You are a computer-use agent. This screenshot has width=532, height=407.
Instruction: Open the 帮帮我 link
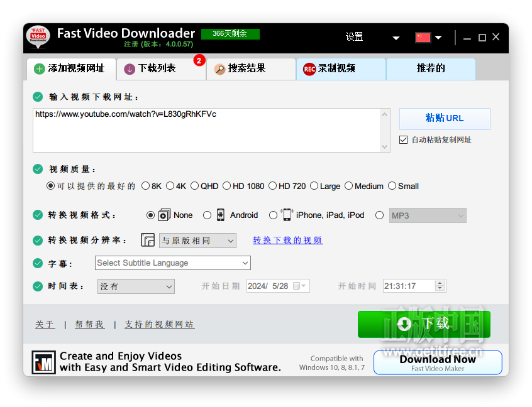point(89,324)
